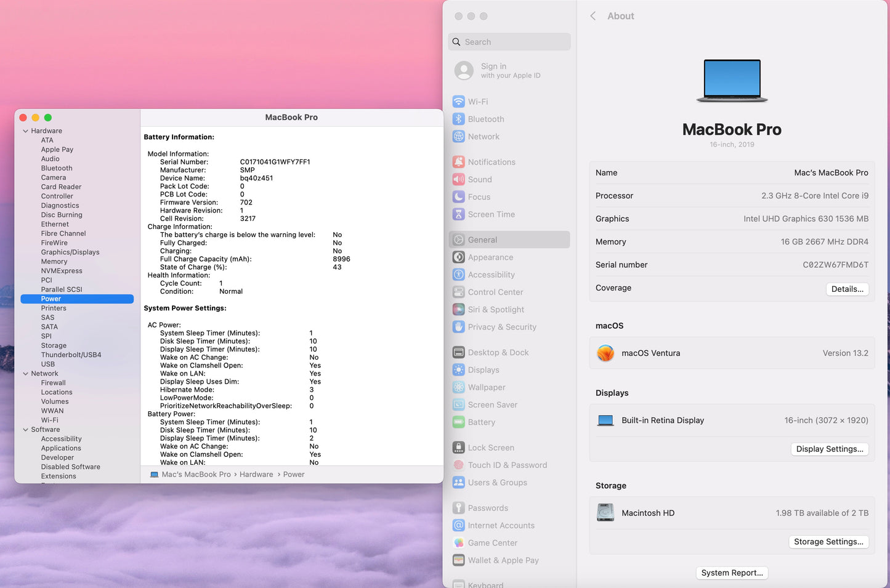Open Sound settings
Image resolution: width=890 pixels, height=588 pixels.
click(479, 179)
